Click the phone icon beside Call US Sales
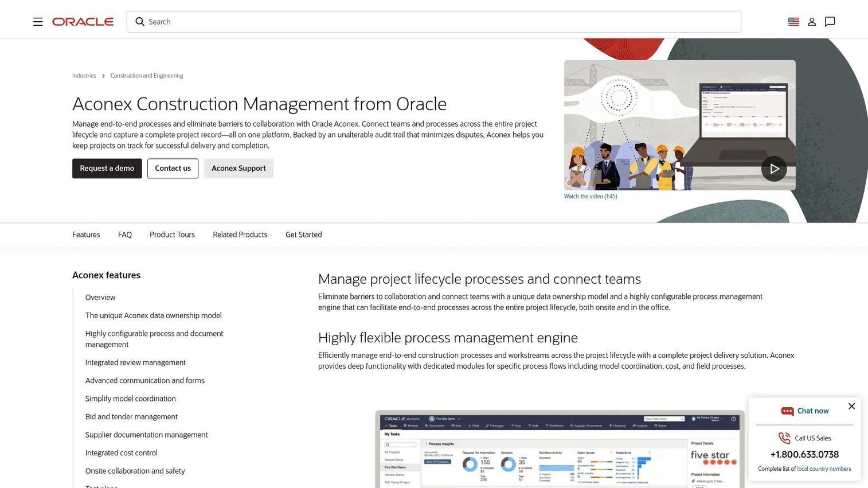The image size is (868, 488). (784, 438)
